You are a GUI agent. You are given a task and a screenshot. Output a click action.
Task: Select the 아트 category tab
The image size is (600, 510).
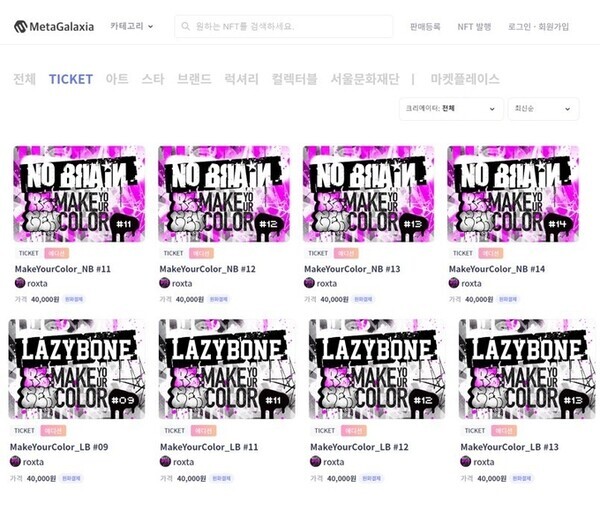coord(117,79)
